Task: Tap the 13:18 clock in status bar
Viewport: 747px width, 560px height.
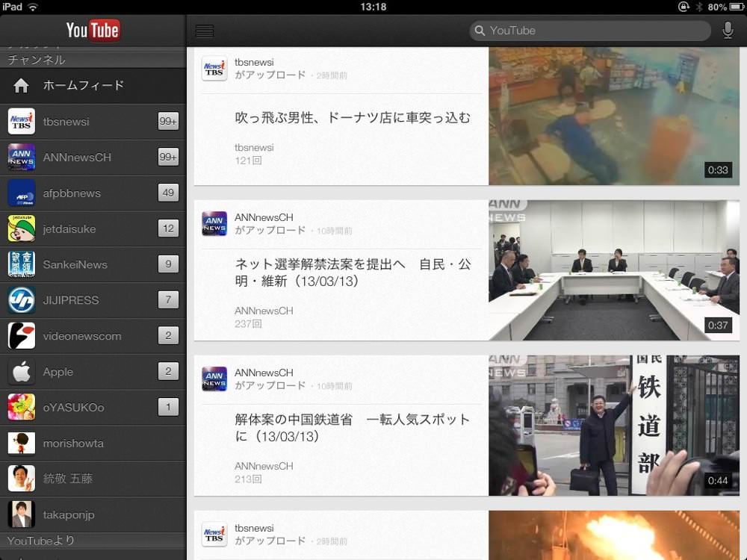Action: pos(373,7)
